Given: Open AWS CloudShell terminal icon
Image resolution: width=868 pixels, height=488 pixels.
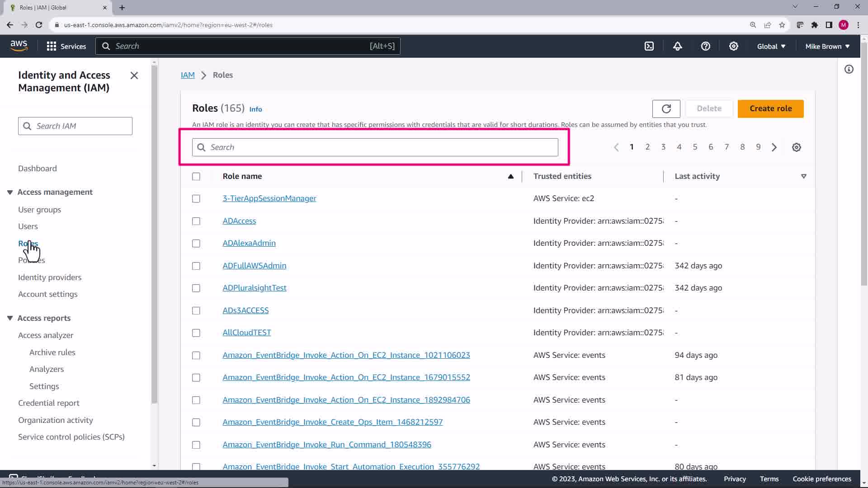Looking at the screenshot, I should 649,46.
